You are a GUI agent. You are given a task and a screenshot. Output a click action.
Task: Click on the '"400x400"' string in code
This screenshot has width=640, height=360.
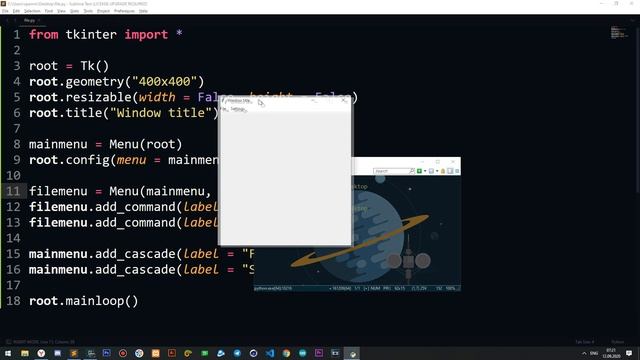[164, 81]
